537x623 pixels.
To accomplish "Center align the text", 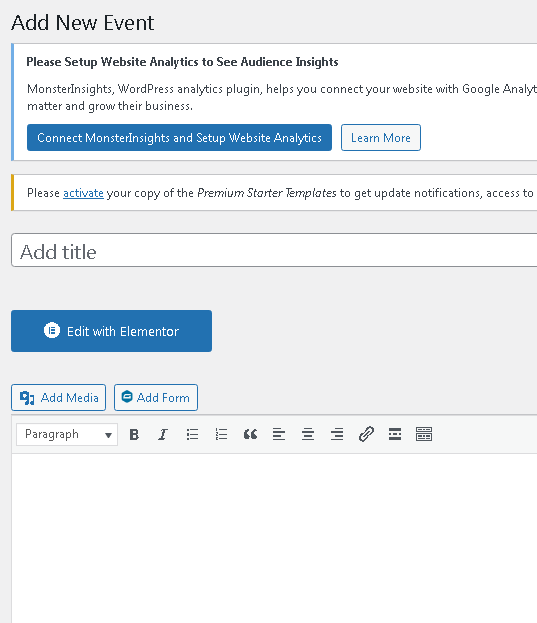I will [x=308, y=434].
